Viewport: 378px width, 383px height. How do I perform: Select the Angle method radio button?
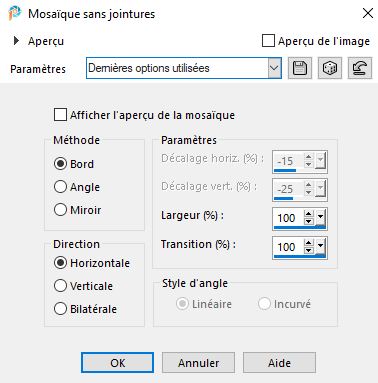coord(60,187)
